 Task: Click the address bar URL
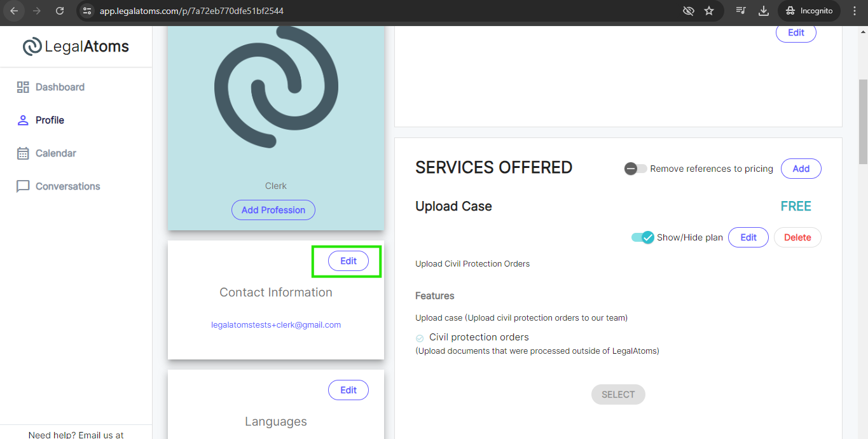(x=191, y=11)
